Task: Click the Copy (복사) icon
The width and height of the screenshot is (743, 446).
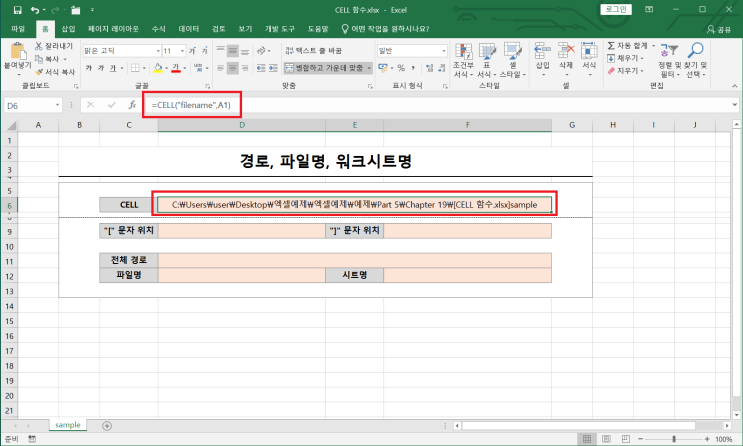Action: point(39,59)
